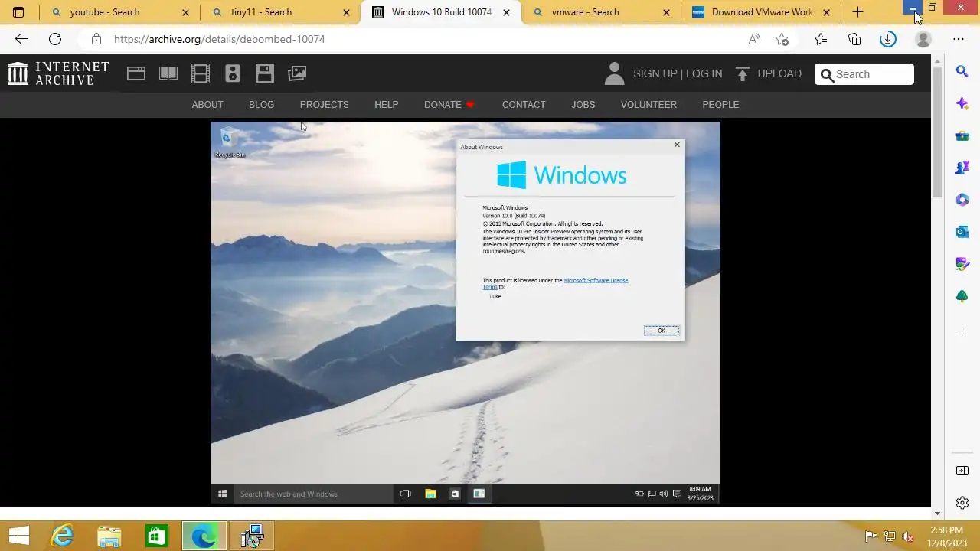This screenshot has width=980, height=551.
Task: Click the LOG IN link
Action: (704, 73)
